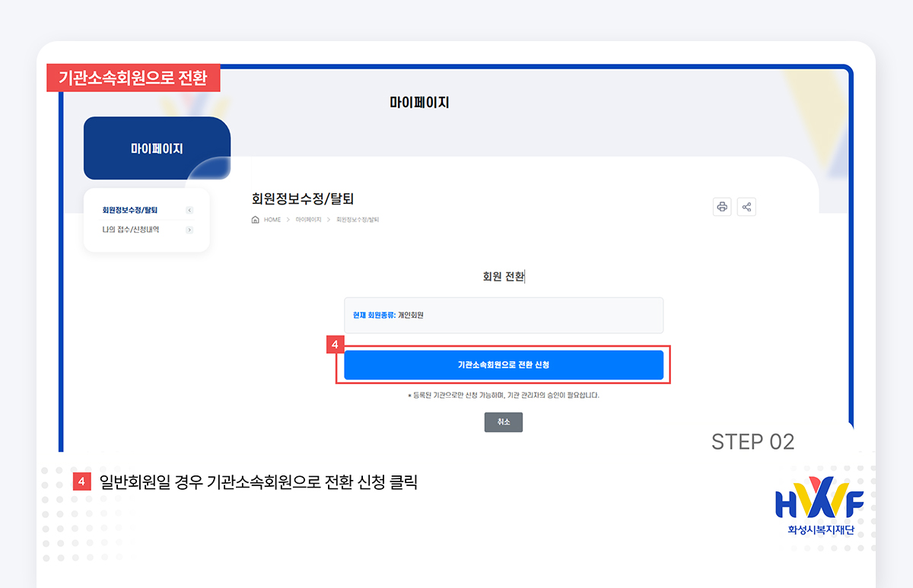Open 나의 접수/신청내역 from the sidebar
This screenshot has width=913, height=588.
pos(132,229)
